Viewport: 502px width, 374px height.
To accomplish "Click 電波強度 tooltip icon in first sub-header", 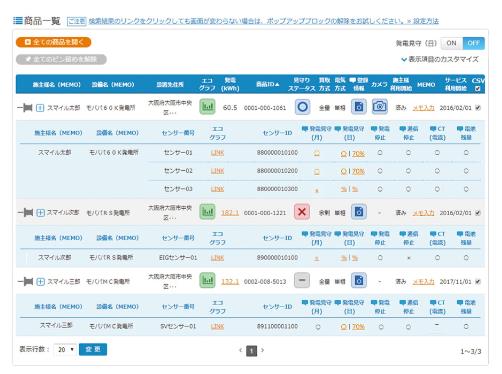I will (x=460, y=129).
